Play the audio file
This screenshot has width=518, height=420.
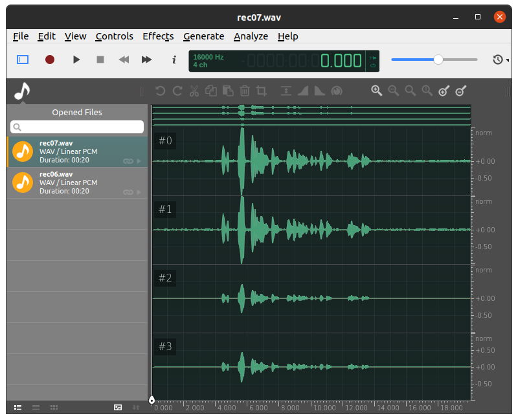[x=76, y=60]
